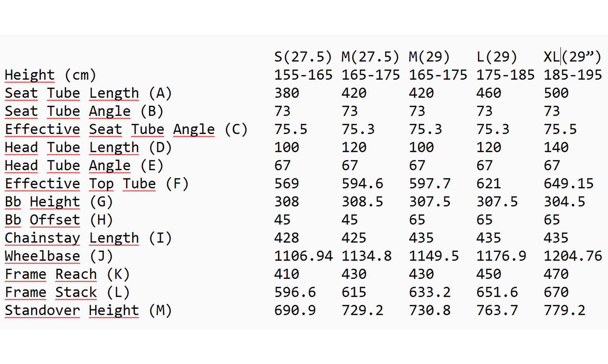Click the 155-165 height range value
The image size is (608, 364).
point(303,75)
